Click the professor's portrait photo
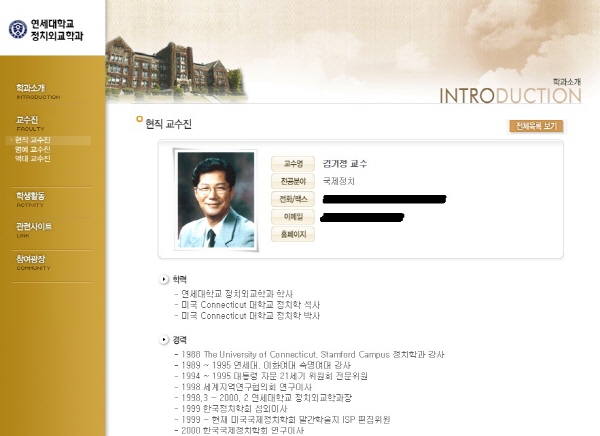The width and height of the screenshot is (600, 436). coord(216,200)
